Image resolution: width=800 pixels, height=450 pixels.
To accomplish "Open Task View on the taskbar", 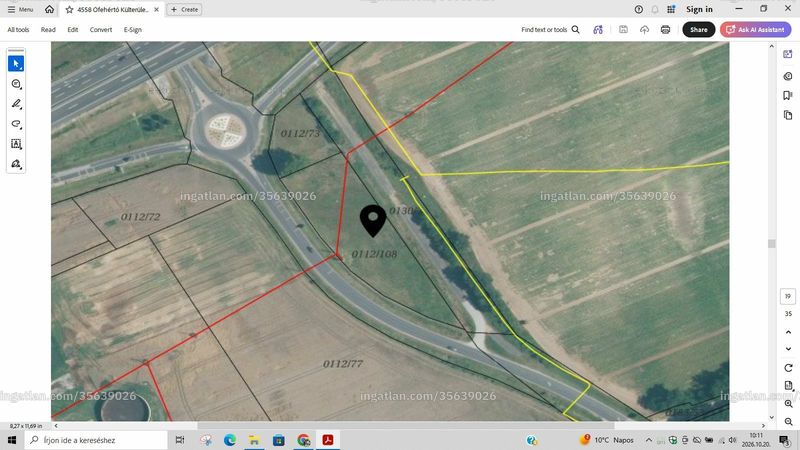I will pos(180,440).
